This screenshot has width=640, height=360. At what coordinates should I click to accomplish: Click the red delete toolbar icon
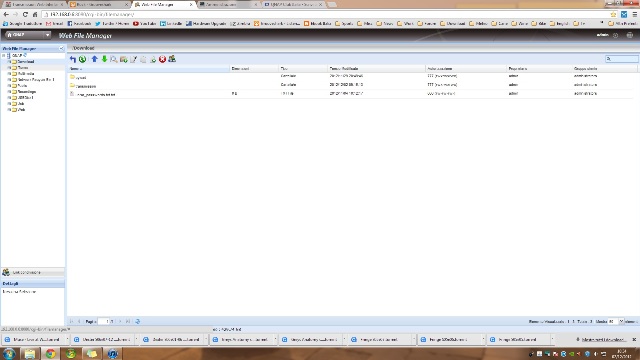(162, 59)
